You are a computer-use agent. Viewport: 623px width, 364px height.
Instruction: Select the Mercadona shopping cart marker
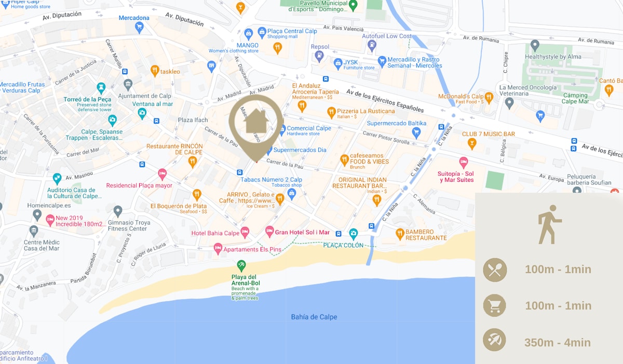click(139, 28)
